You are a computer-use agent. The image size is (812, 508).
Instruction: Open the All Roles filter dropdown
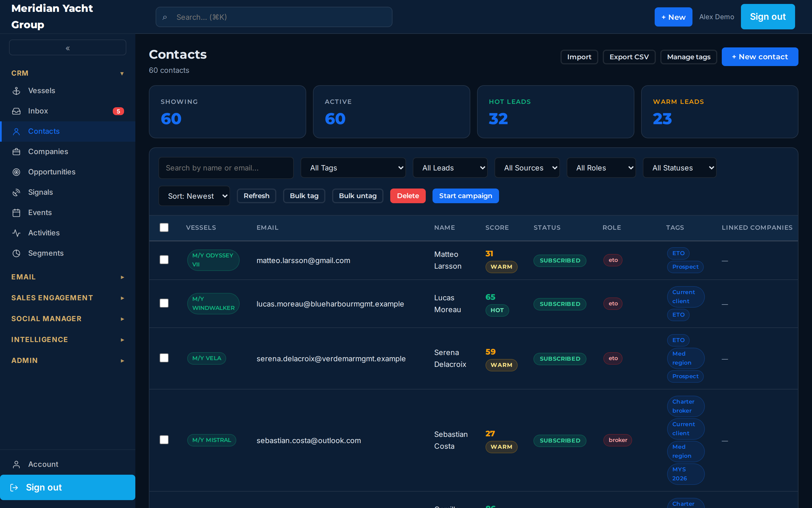(601, 168)
